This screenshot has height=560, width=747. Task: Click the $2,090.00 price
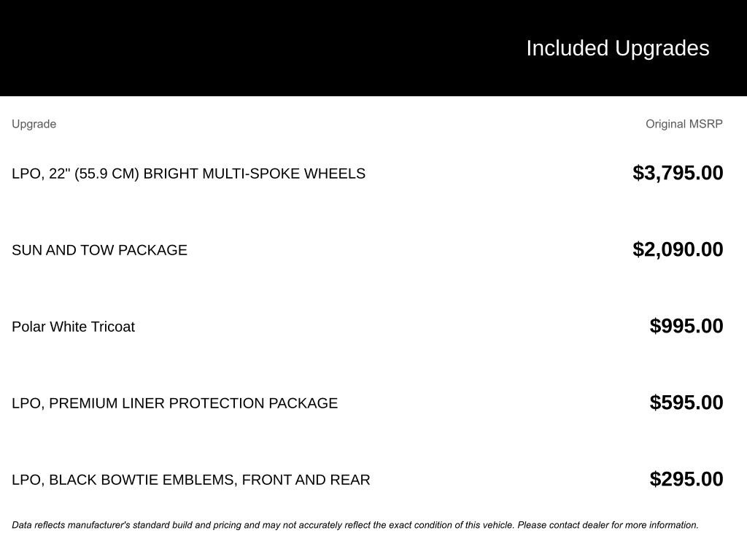[678, 249]
